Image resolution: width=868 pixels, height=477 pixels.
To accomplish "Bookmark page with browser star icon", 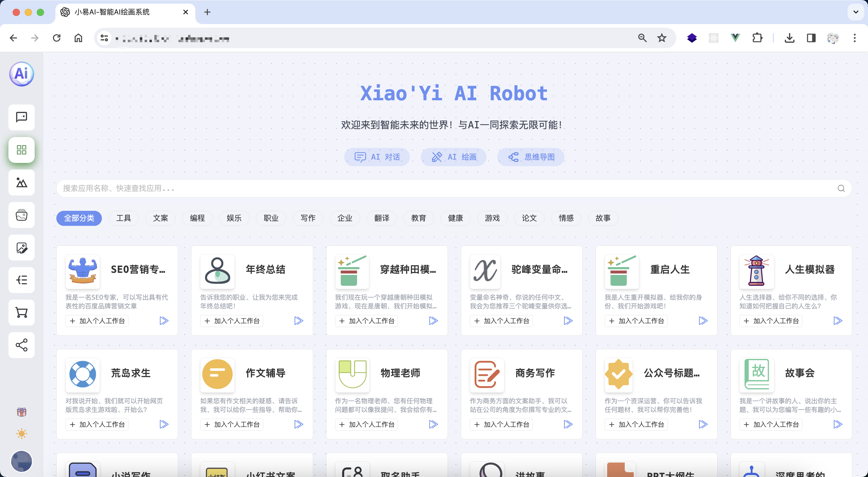I will tap(662, 38).
